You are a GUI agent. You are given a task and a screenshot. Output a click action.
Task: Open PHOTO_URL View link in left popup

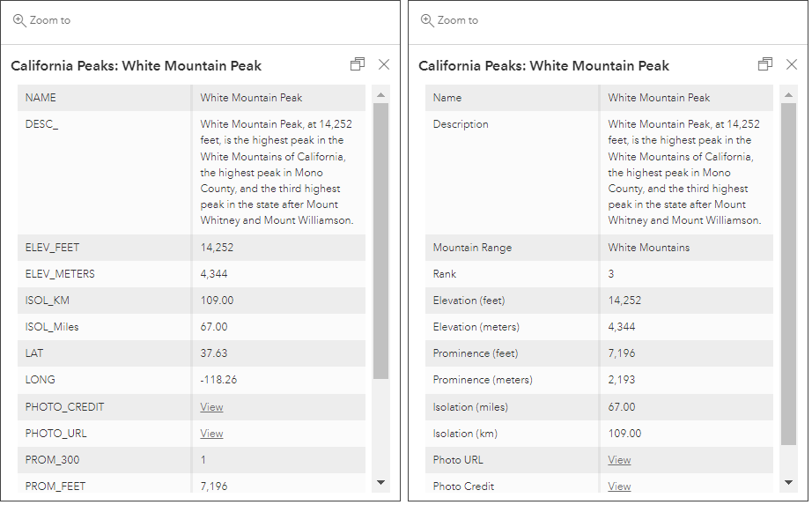coord(211,434)
